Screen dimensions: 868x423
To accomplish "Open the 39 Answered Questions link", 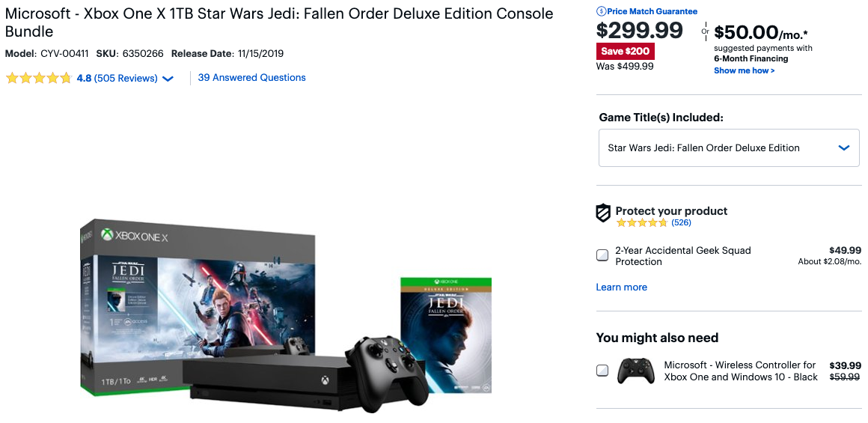I will pyautogui.click(x=251, y=78).
